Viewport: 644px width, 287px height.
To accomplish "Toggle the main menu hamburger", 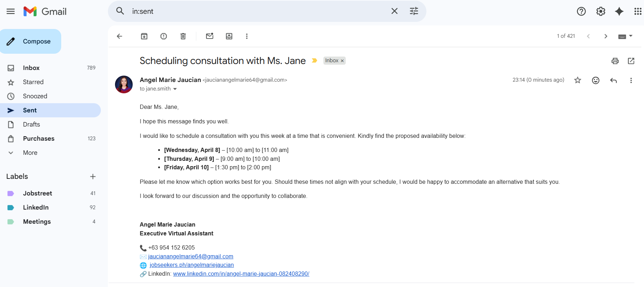I will click(11, 11).
